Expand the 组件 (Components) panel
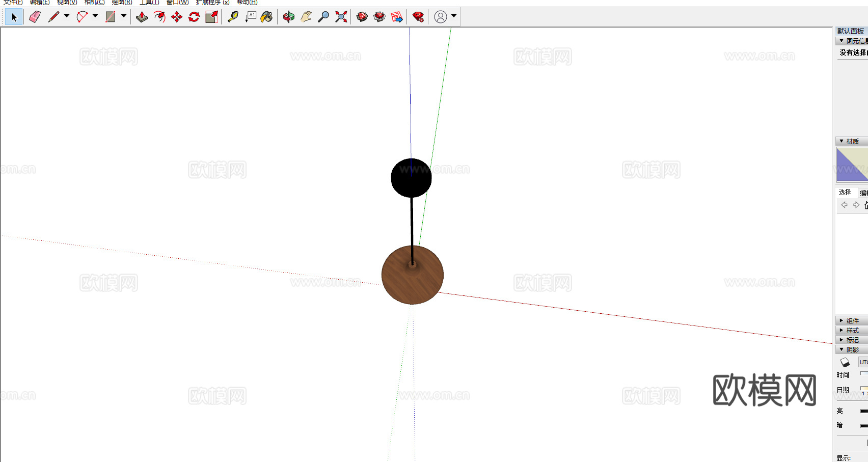The width and height of the screenshot is (868, 462). pos(852,320)
